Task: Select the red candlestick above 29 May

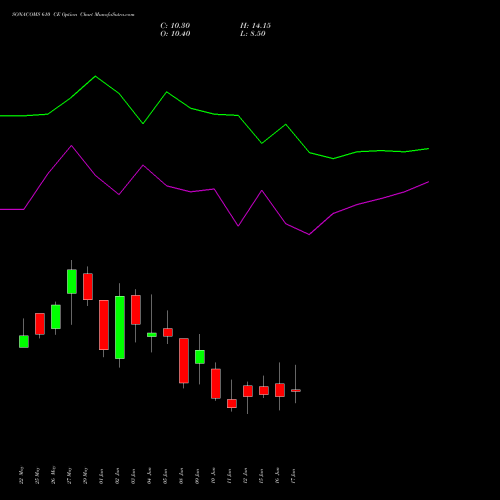Action: pyautogui.click(x=88, y=287)
